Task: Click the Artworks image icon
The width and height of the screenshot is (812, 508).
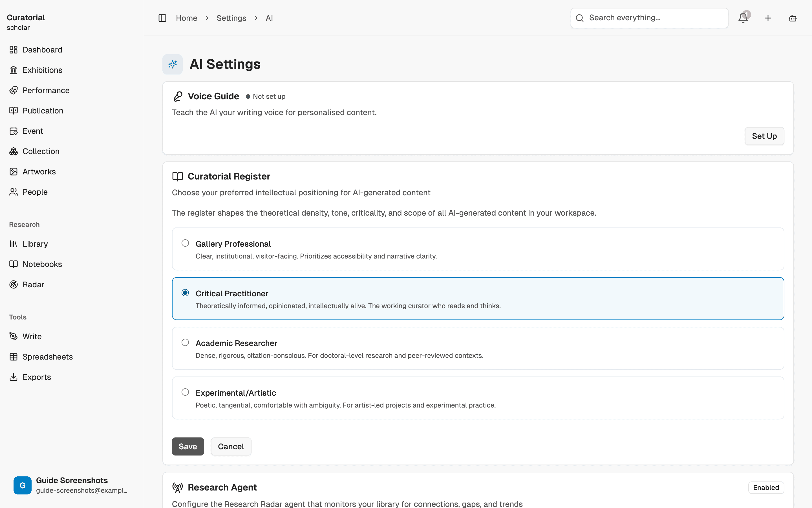Action: pos(14,172)
